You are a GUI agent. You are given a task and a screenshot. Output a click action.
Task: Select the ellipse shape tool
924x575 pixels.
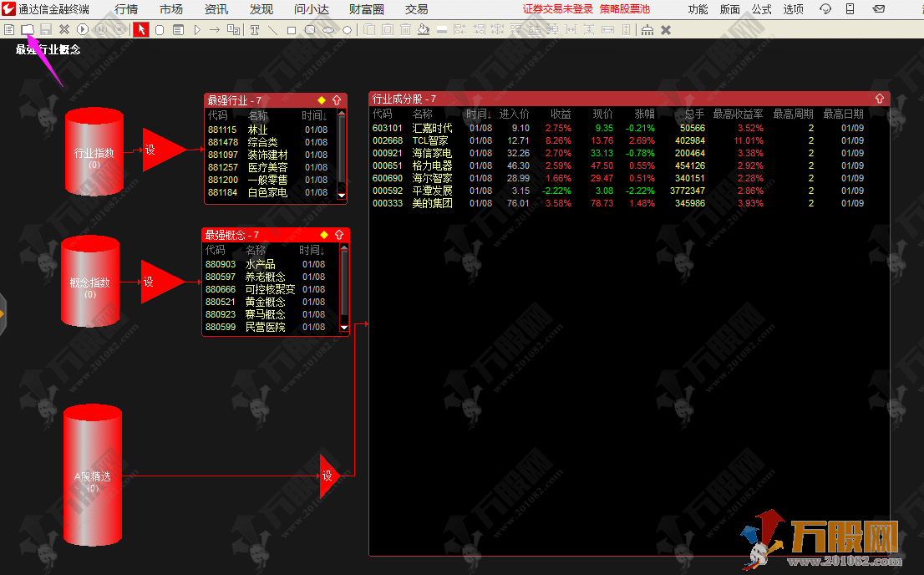click(328, 29)
